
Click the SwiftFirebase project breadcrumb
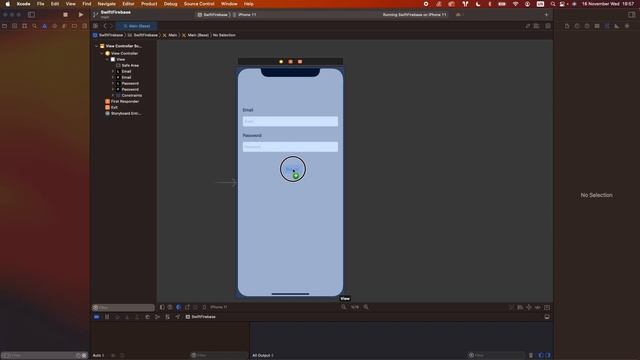coord(109,35)
